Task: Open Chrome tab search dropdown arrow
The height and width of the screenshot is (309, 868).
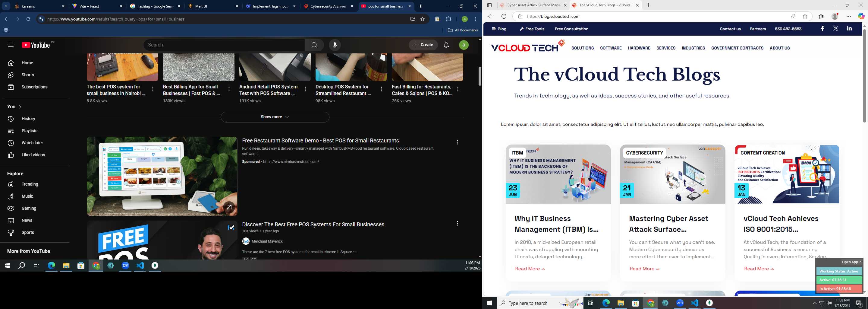Action: tap(6, 6)
